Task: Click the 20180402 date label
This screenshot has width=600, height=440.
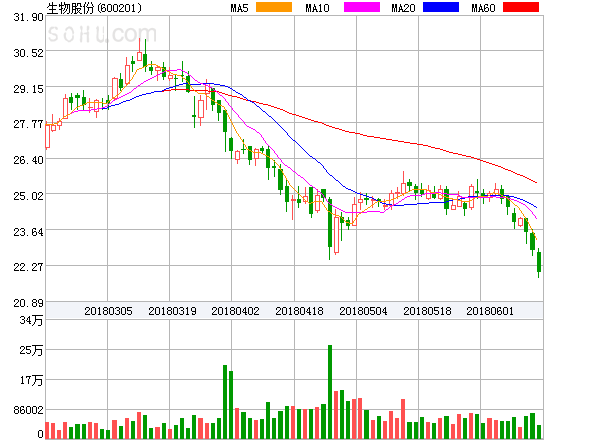Action: pyautogui.click(x=235, y=311)
